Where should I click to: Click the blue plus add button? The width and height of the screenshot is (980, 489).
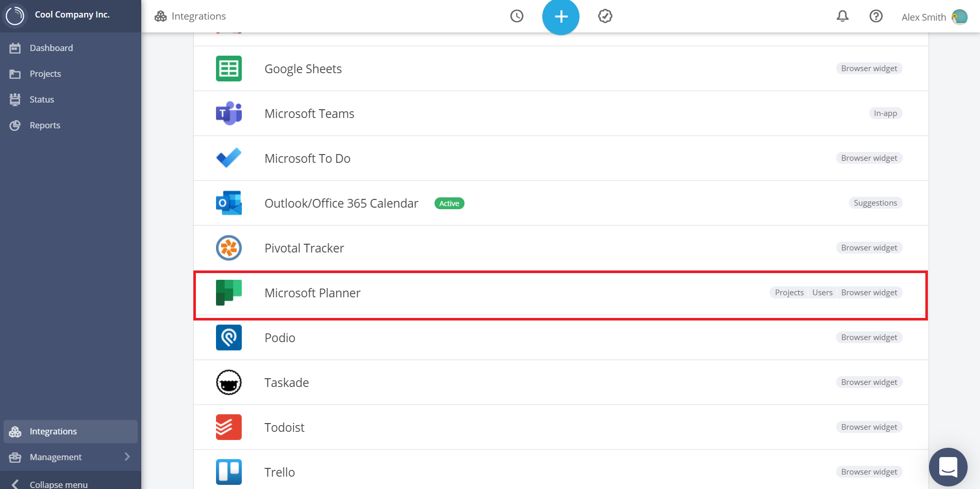coord(561,16)
